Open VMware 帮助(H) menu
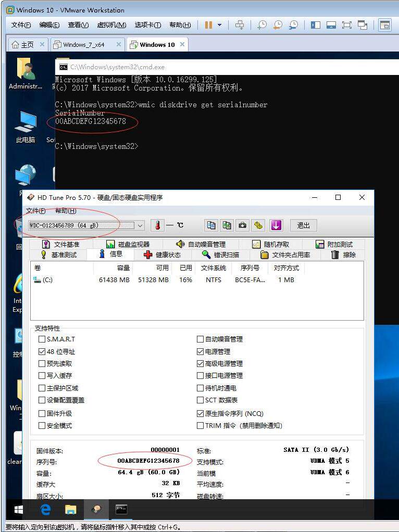The height and width of the screenshot is (532, 399). click(180, 25)
